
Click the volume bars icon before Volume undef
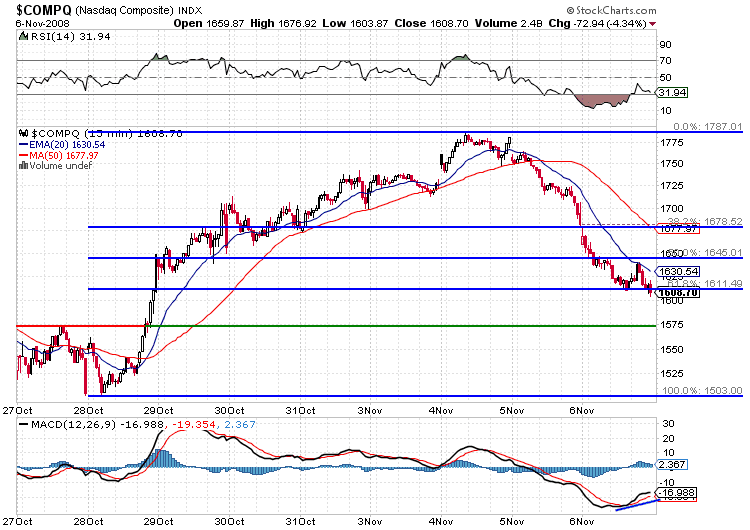pyautogui.click(x=23, y=166)
